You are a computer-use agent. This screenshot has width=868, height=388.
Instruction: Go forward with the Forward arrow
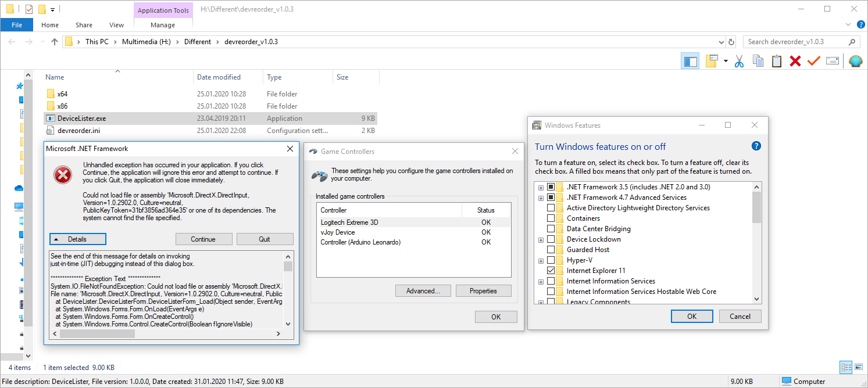point(28,42)
